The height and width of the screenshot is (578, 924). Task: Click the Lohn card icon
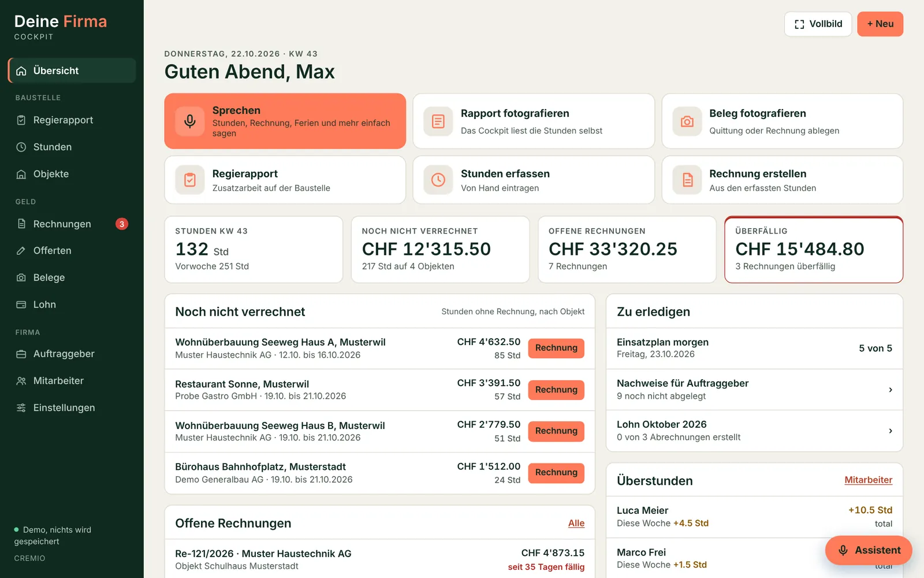pos(21,305)
